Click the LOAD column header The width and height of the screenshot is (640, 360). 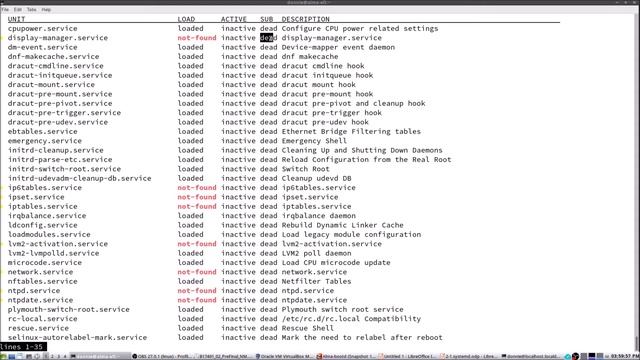point(186,19)
